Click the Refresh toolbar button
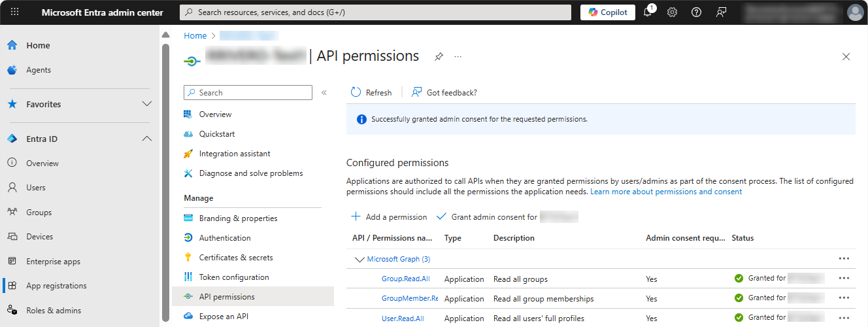 [371, 93]
